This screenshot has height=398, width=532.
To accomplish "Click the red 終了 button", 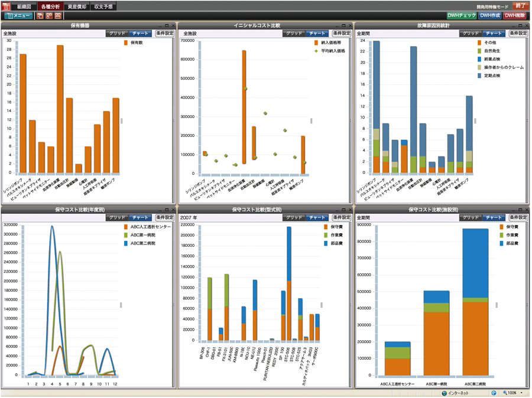I will click(x=521, y=5).
